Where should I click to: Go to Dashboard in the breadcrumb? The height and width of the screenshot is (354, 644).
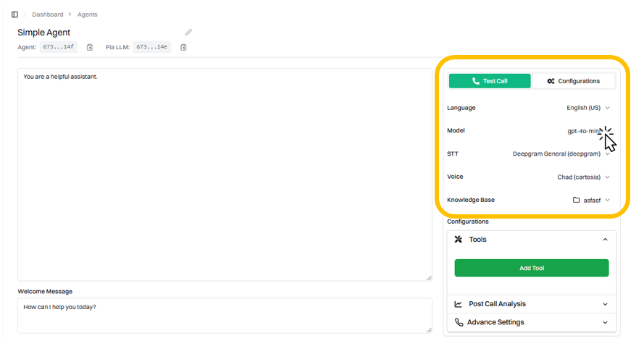(x=48, y=14)
